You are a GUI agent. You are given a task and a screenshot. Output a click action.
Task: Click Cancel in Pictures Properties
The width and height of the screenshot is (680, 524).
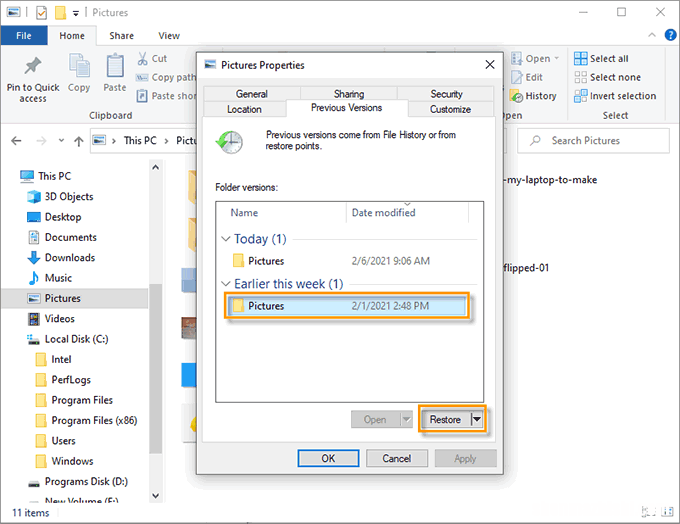click(x=397, y=458)
